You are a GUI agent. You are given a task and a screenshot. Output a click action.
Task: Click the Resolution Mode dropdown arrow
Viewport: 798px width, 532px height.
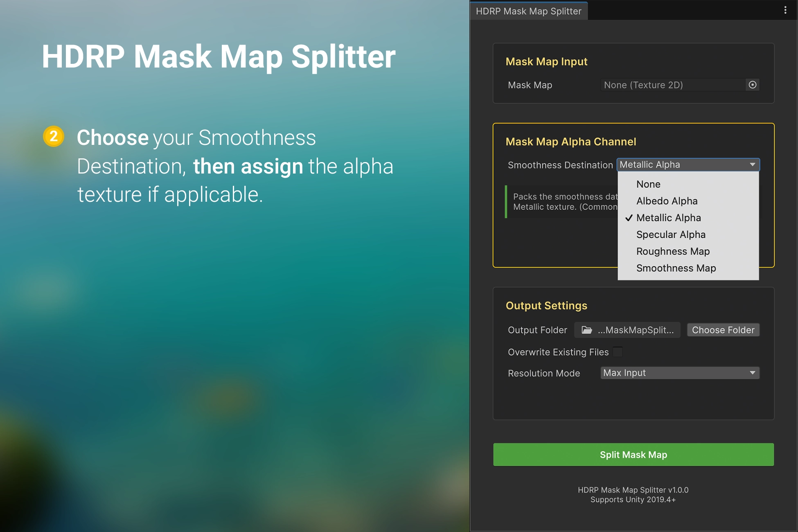pos(752,373)
